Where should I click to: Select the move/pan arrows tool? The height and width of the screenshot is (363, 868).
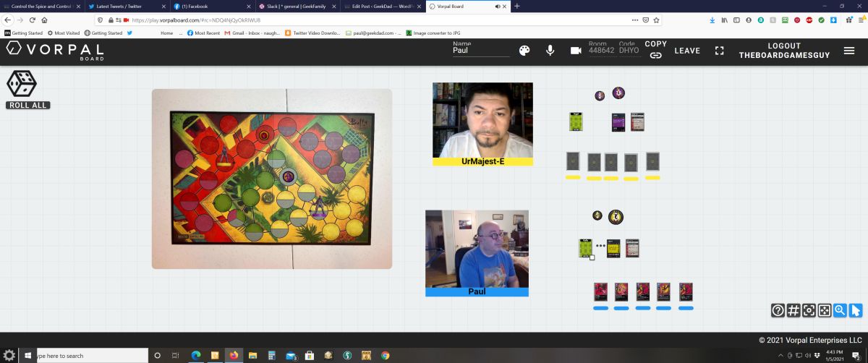825,310
